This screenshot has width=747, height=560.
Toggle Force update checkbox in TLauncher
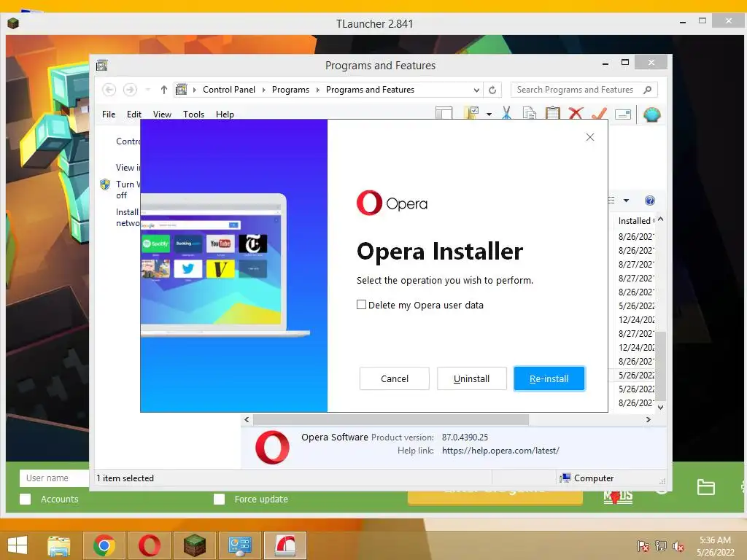(x=219, y=499)
